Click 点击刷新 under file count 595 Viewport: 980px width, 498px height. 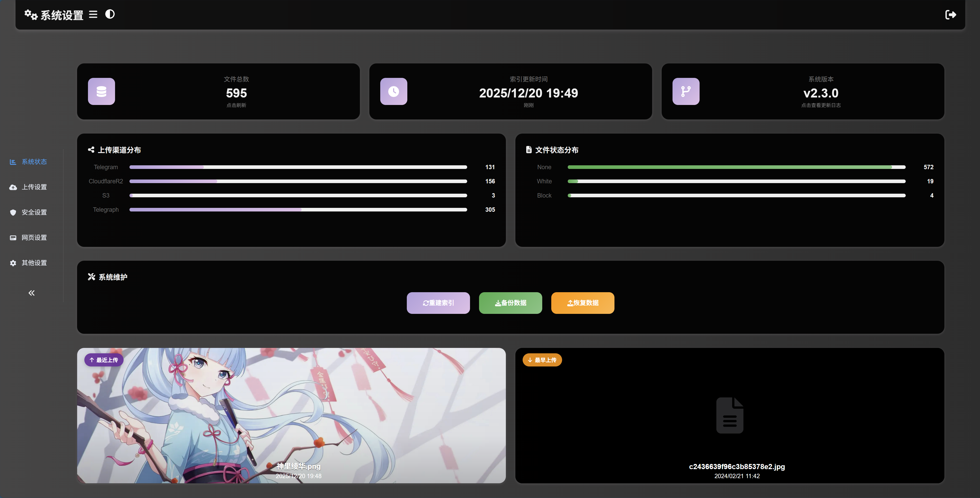pyautogui.click(x=236, y=105)
